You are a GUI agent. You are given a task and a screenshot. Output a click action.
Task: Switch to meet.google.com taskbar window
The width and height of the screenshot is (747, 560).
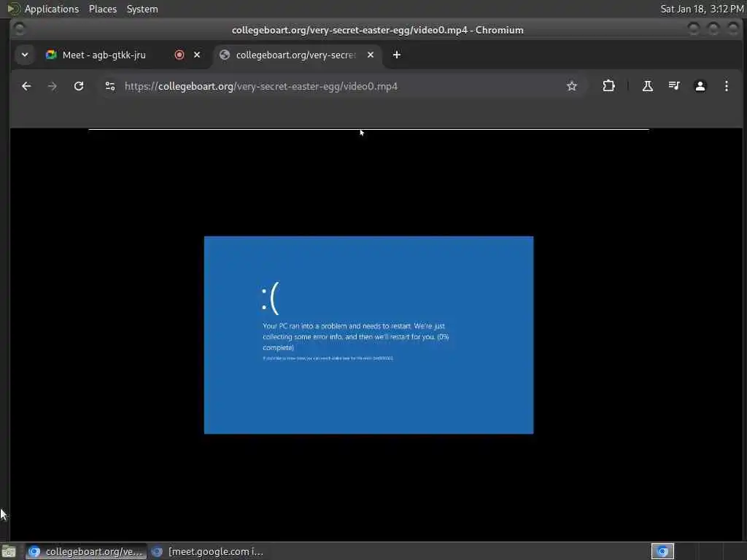tap(208, 551)
